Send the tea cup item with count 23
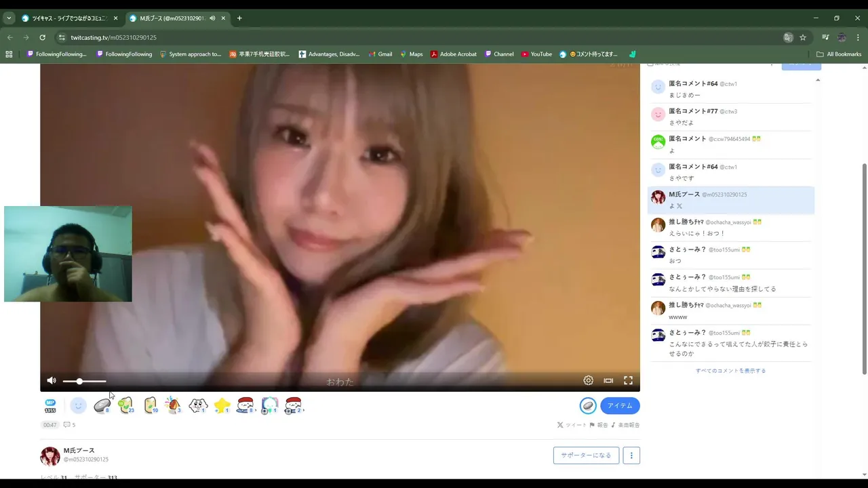The height and width of the screenshot is (488, 868). tap(126, 405)
